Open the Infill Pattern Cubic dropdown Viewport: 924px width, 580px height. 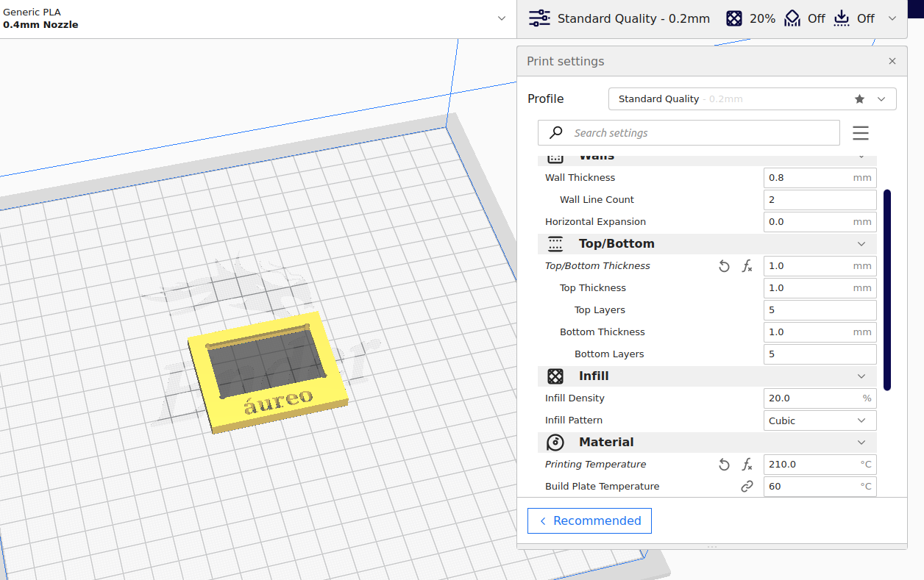820,420
